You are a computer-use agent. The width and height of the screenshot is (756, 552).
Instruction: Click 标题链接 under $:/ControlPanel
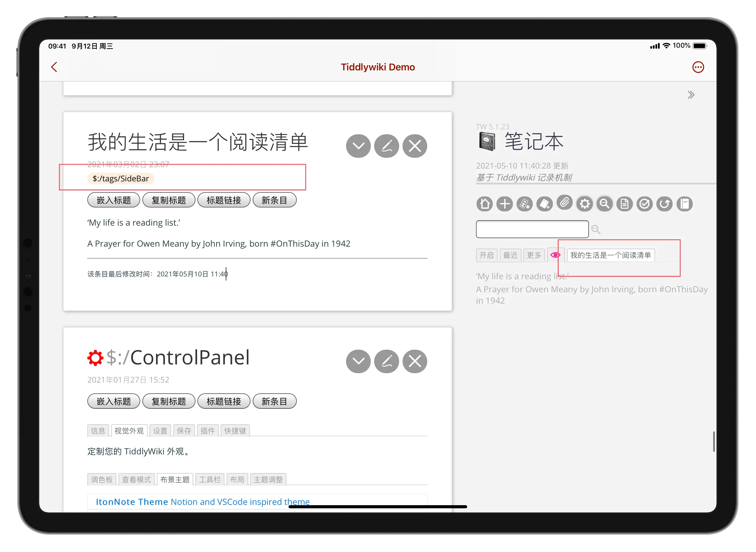click(x=224, y=401)
